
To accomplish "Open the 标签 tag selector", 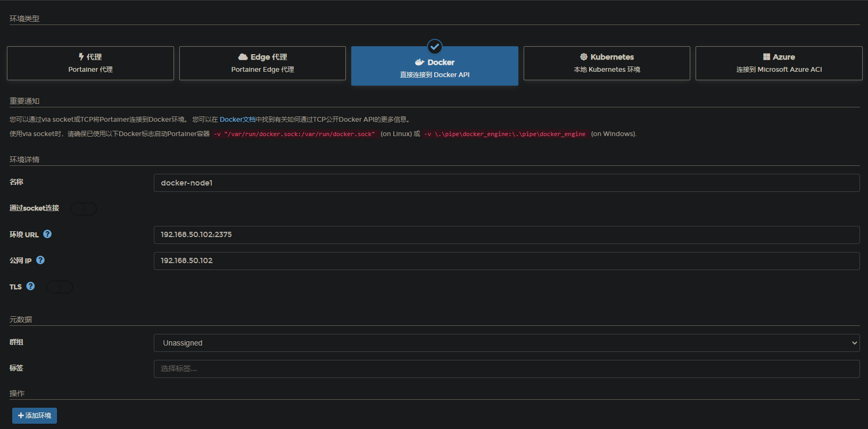I will pyautogui.click(x=507, y=369).
